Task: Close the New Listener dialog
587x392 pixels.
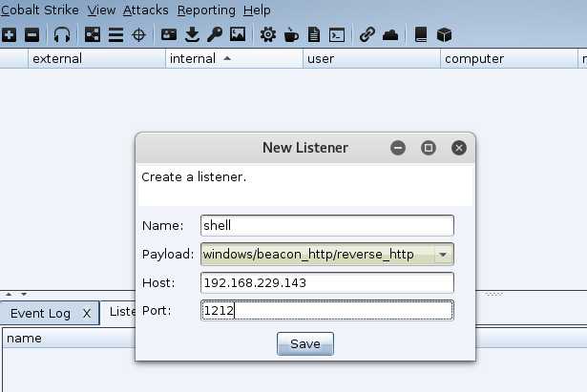Action: (x=459, y=148)
